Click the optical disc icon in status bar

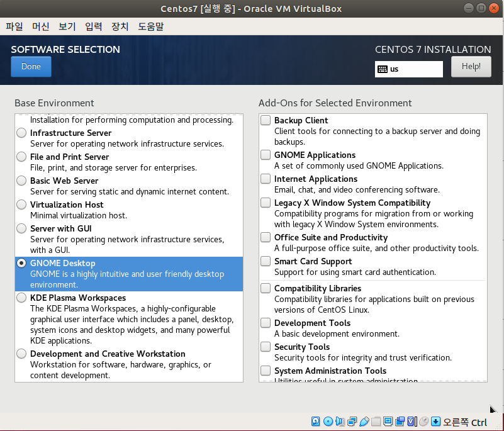pos(328,421)
